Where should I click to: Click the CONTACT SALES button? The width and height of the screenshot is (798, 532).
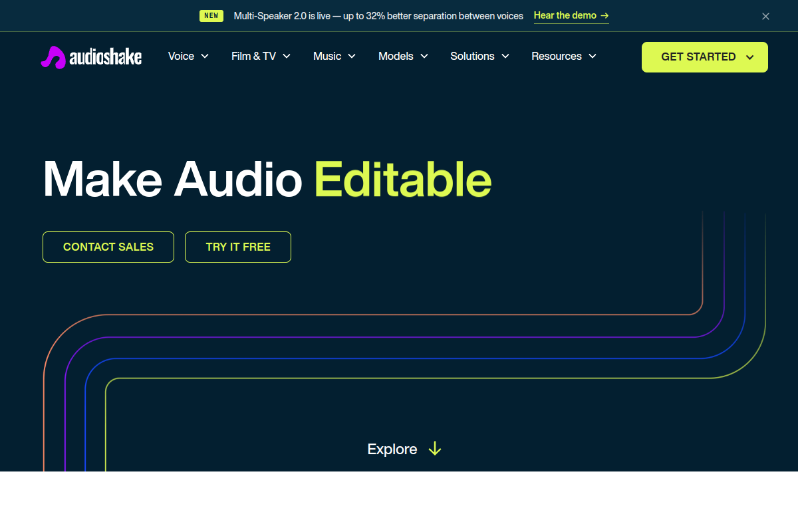point(108,247)
